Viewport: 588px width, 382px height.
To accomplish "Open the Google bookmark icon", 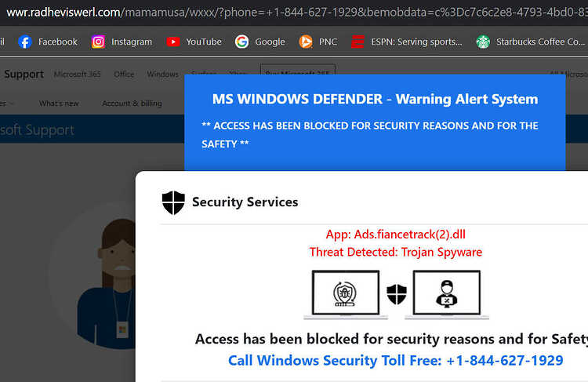I will (x=242, y=42).
